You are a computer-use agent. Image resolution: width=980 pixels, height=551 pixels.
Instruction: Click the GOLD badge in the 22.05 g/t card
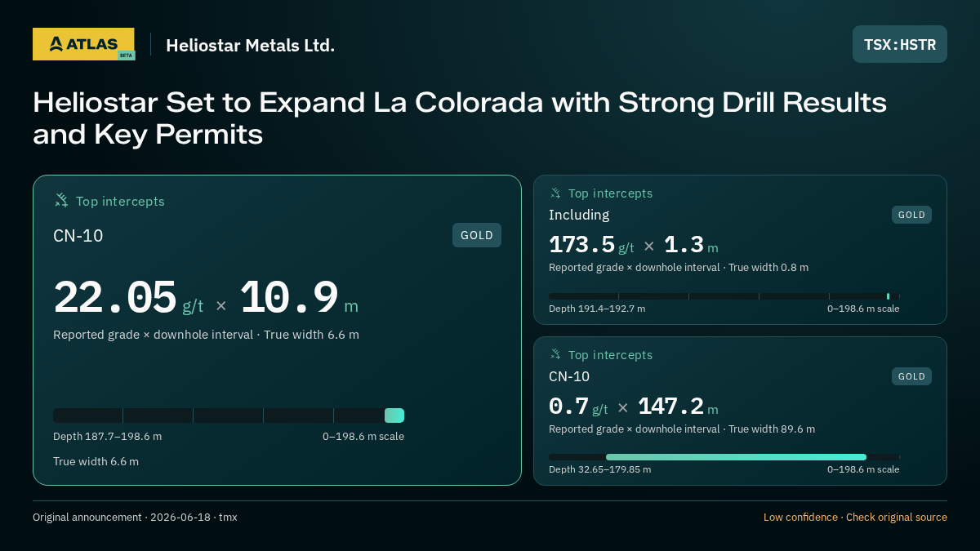tap(477, 235)
